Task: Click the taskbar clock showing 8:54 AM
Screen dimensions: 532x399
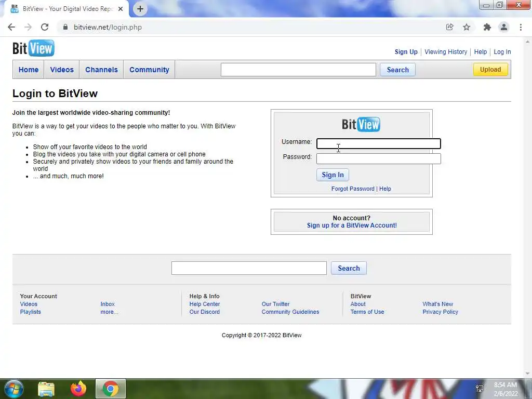Action: pyautogui.click(x=506, y=389)
